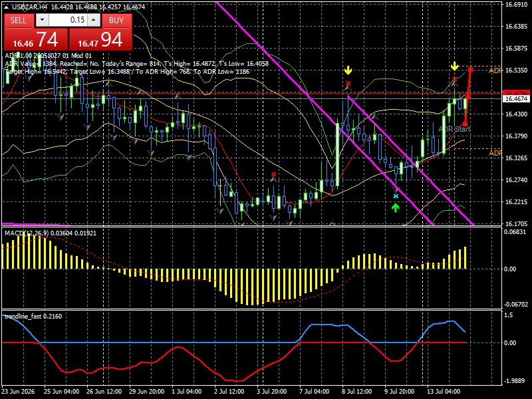Click the 2 Jul 12:00 time label
Image resolution: width=532 pixels, height=399 pixels.
[x=229, y=391]
